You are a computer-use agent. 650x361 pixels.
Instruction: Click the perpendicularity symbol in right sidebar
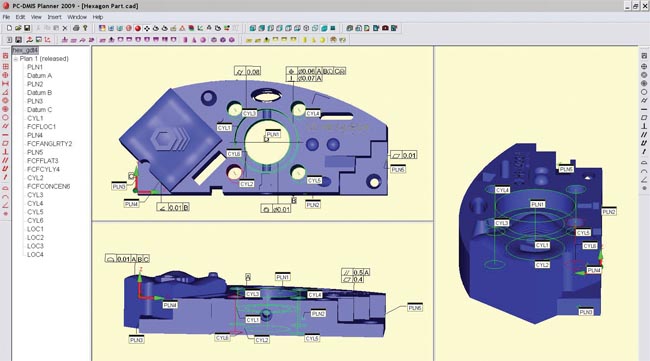tap(644, 126)
